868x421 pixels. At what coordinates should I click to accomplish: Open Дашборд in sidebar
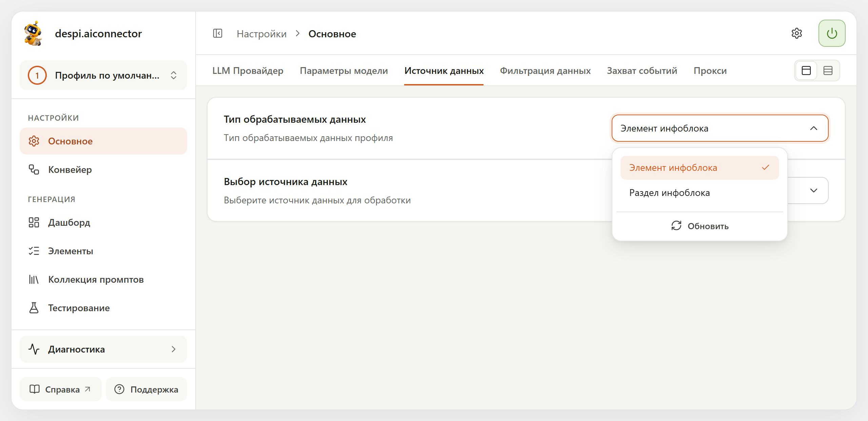tap(103, 222)
